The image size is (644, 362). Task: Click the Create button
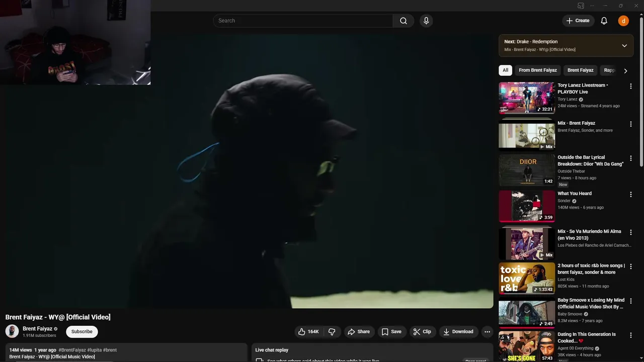pos(578,21)
